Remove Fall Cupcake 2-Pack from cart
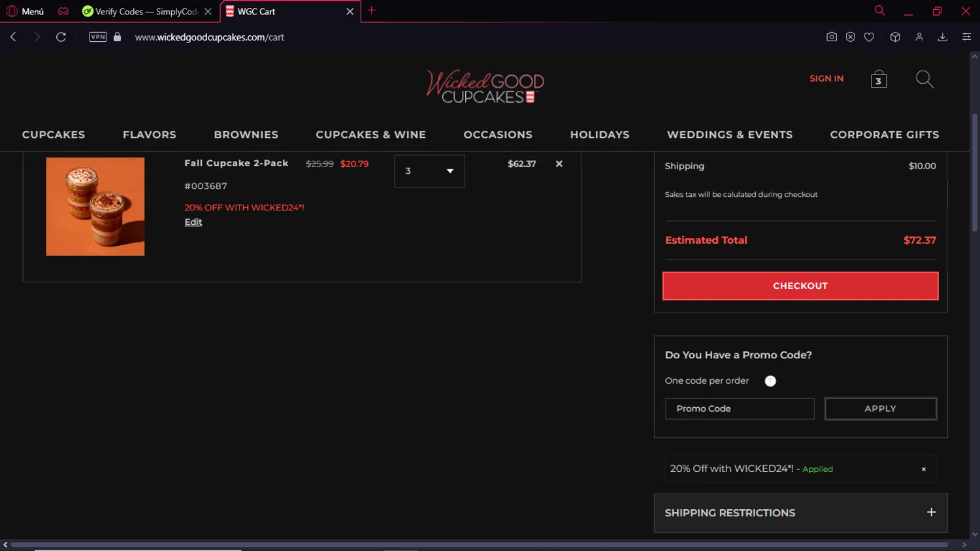The height and width of the screenshot is (551, 980). pos(559,164)
